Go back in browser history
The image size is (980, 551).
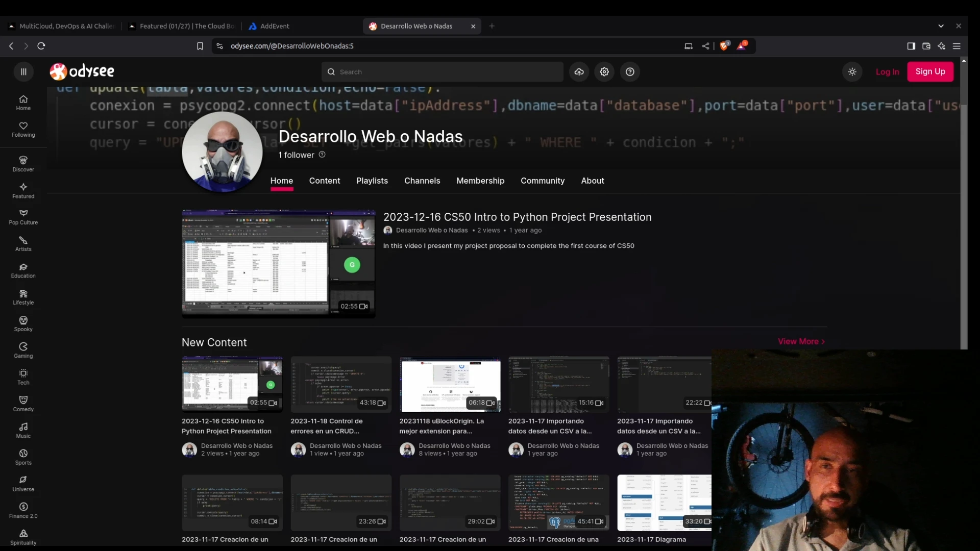pyautogui.click(x=11, y=46)
